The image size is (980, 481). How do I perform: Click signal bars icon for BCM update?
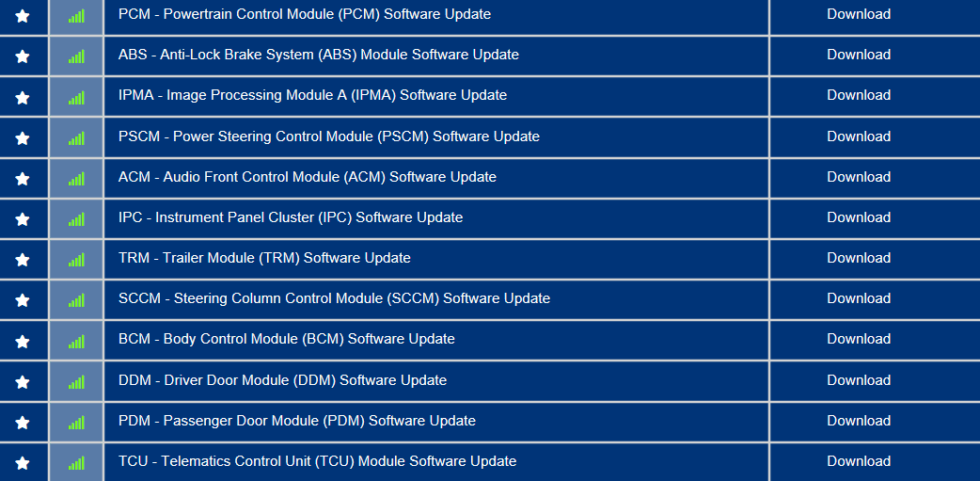76,341
